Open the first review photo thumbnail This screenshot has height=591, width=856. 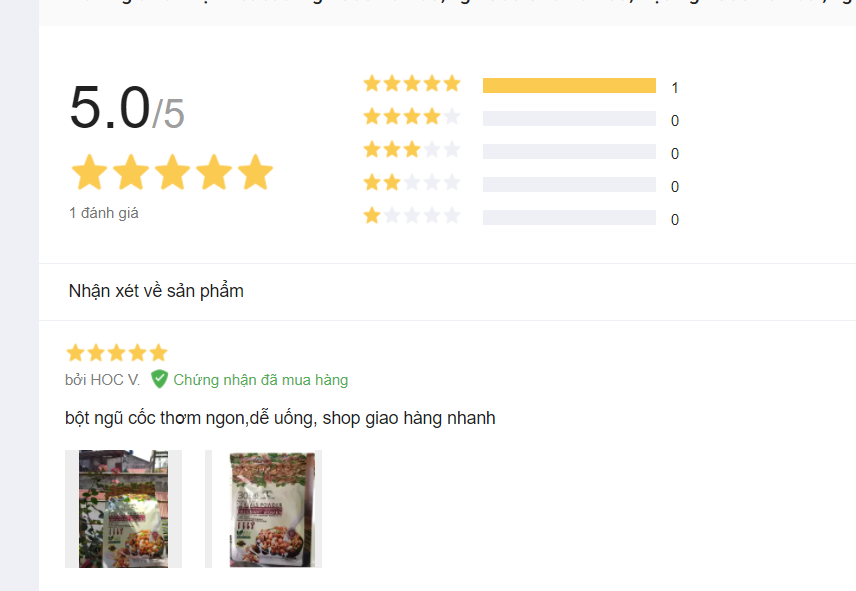pyautogui.click(x=123, y=509)
